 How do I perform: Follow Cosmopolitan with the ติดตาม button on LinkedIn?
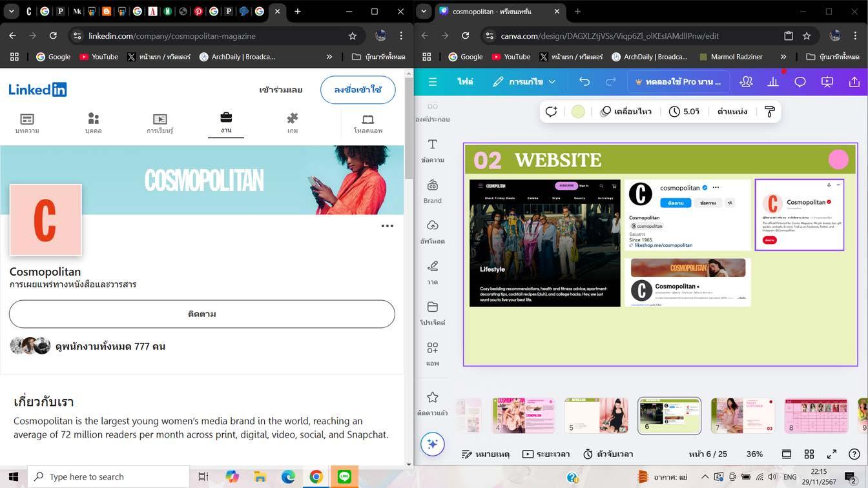pos(202,314)
